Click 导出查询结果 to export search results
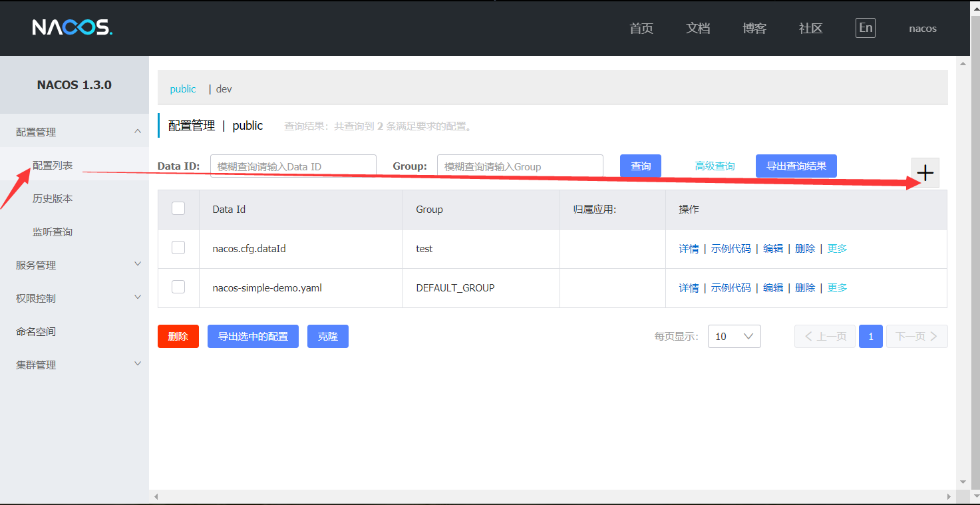Screen dimensions: 980x505 pyautogui.click(x=796, y=166)
